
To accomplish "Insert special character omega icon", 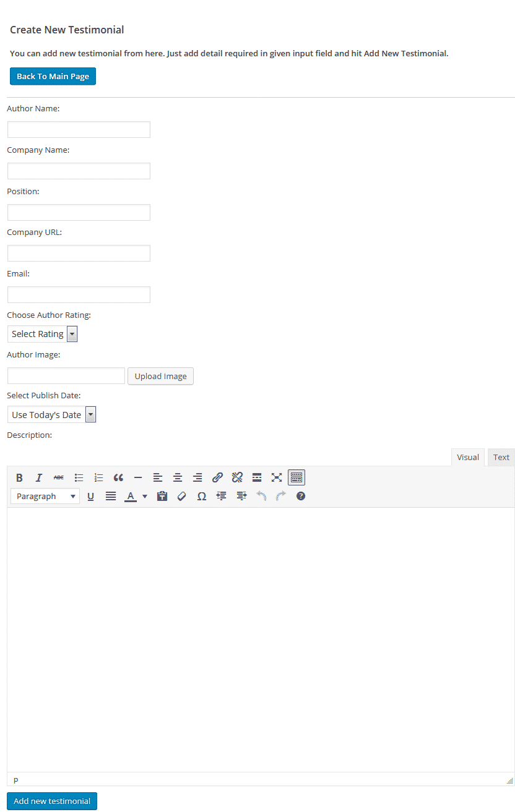I will click(x=202, y=496).
